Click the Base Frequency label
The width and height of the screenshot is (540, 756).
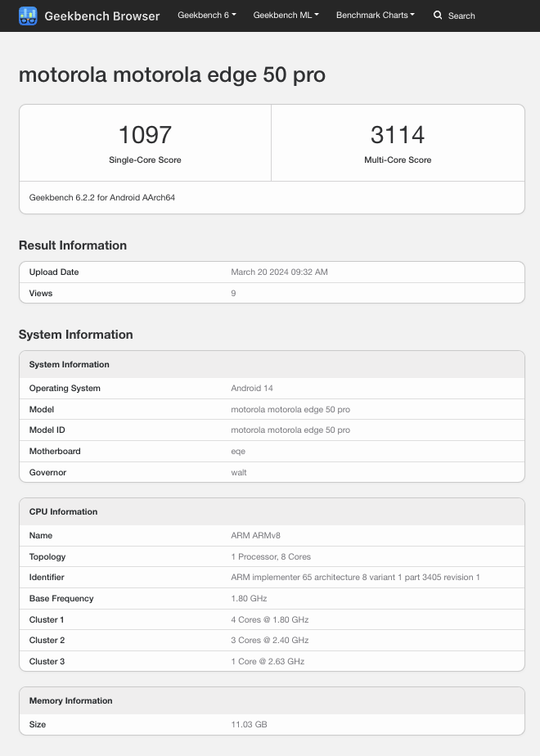pyautogui.click(x=61, y=599)
